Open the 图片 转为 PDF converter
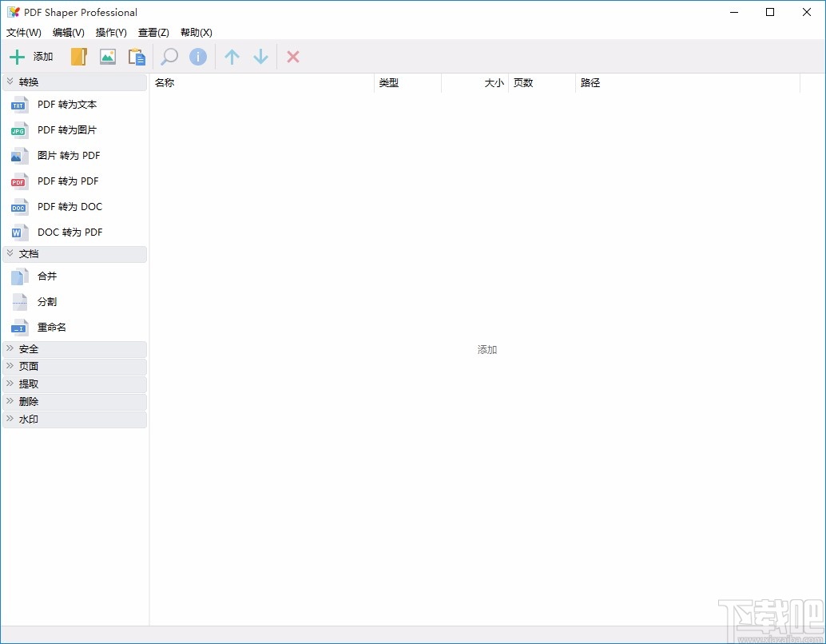The width and height of the screenshot is (826, 644). [67, 155]
